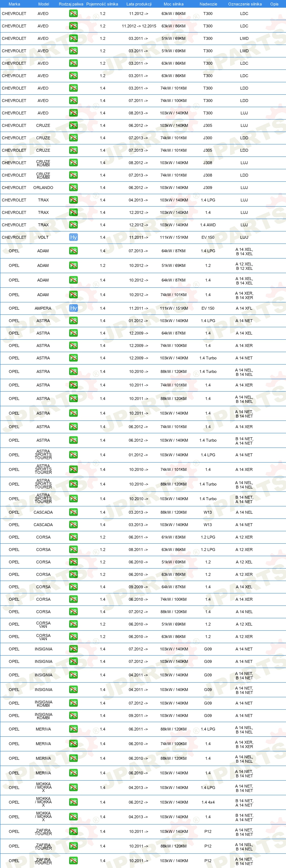The image size is (286, 868).
Task: Select the 04.2013 -> date in Trax row
Action: tap(138, 200)
